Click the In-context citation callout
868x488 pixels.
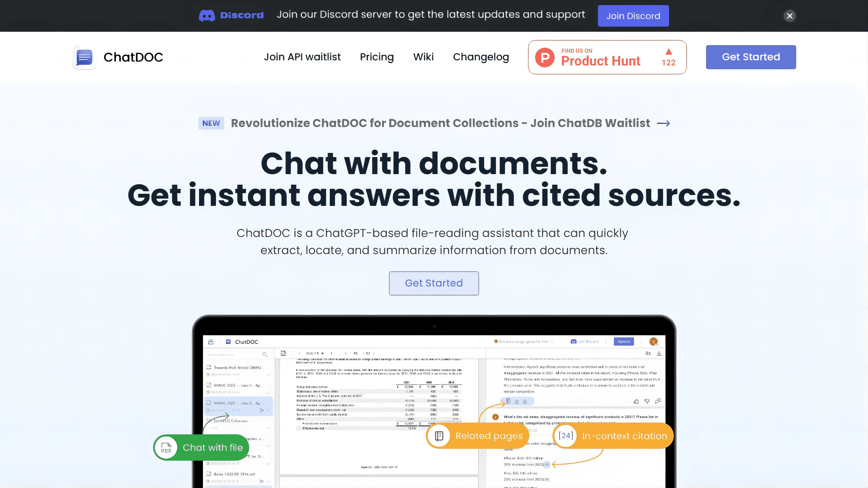click(613, 436)
